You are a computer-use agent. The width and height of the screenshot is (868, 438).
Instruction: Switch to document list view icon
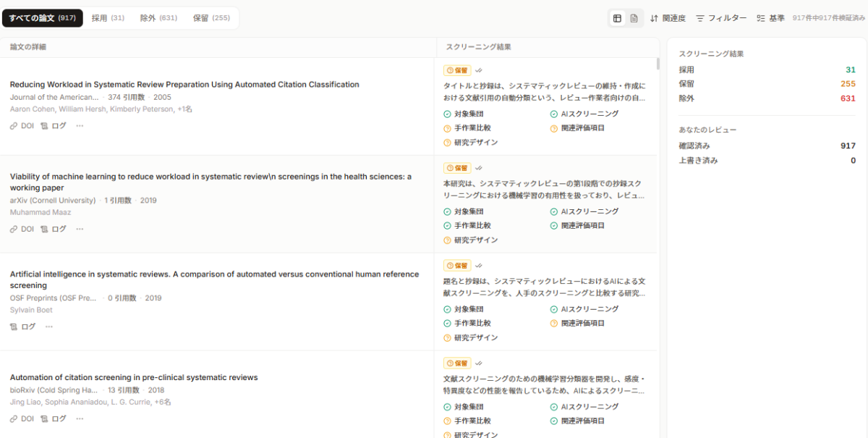[634, 18]
